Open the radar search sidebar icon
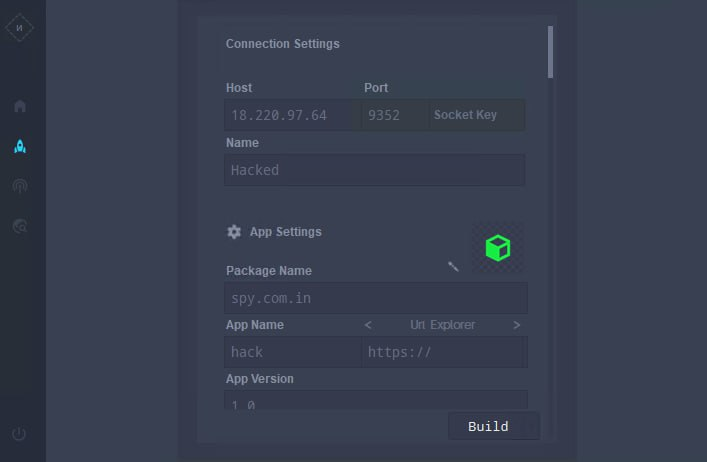The width and height of the screenshot is (707, 462). pyautogui.click(x=20, y=226)
